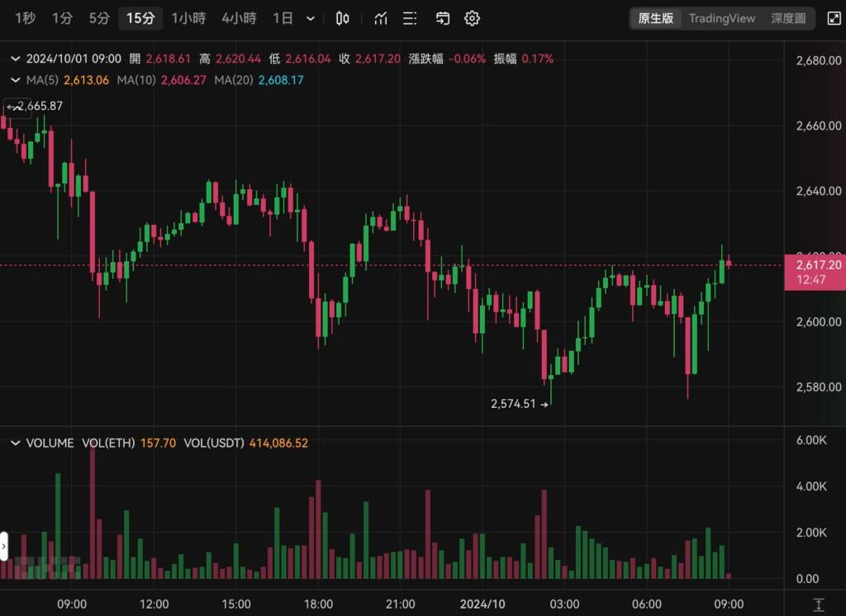846x616 pixels.
Task: Select the 1日 interval
Action: coord(283,18)
